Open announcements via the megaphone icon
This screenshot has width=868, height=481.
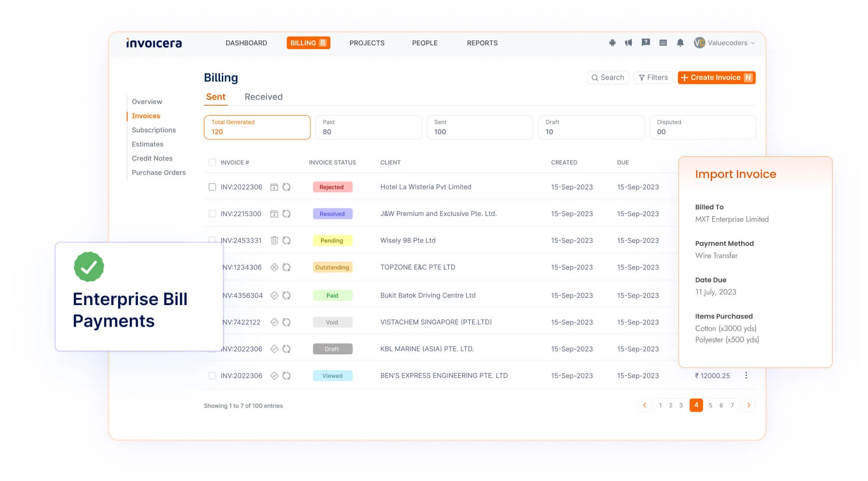628,43
